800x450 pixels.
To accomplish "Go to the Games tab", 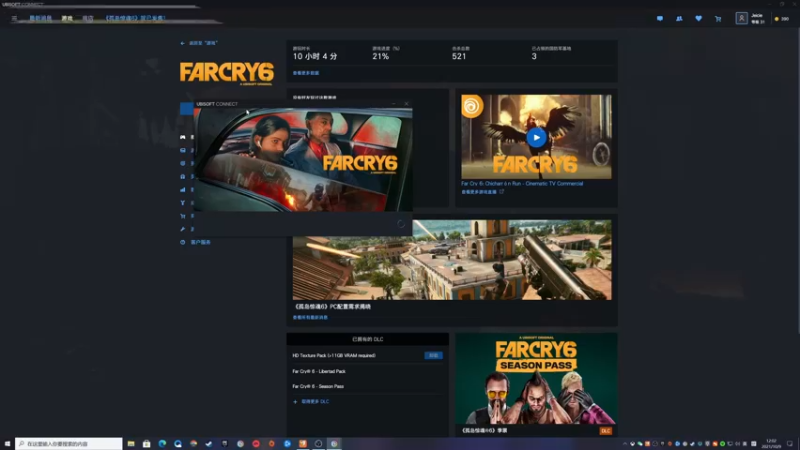I will point(67,18).
